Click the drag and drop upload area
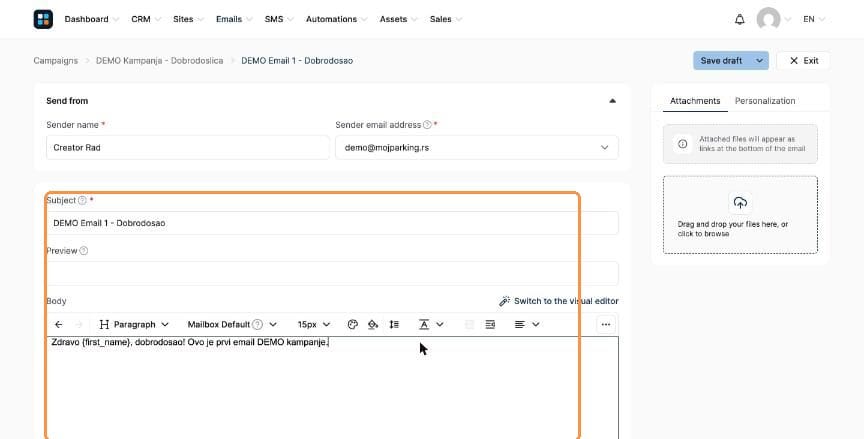 tap(740, 215)
